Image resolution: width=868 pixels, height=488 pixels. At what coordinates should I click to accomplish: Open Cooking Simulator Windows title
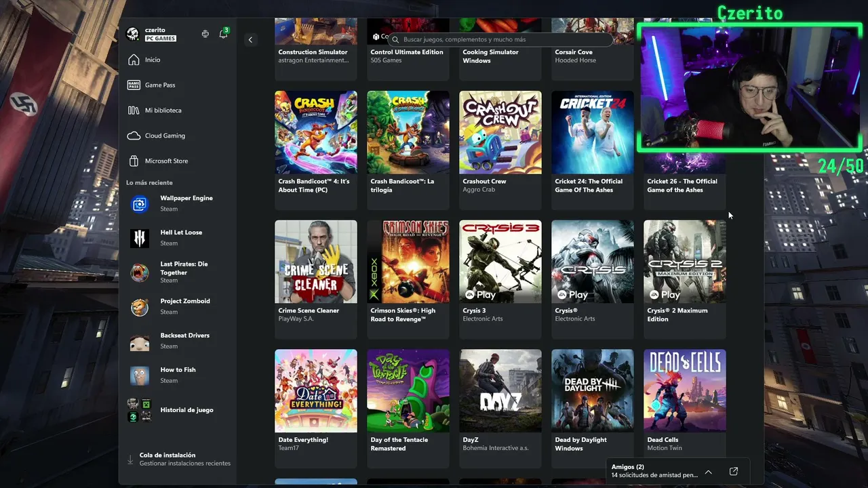point(490,56)
